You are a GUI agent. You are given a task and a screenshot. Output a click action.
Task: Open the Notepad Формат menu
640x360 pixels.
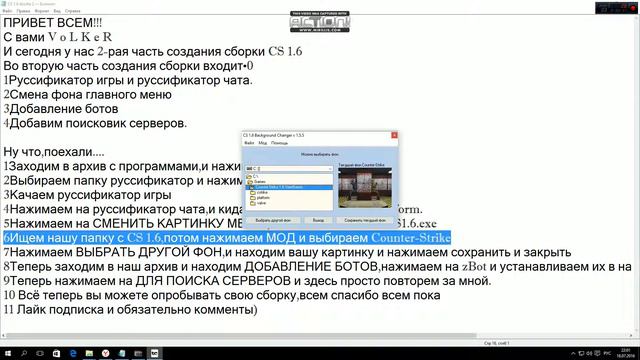coord(42,11)
